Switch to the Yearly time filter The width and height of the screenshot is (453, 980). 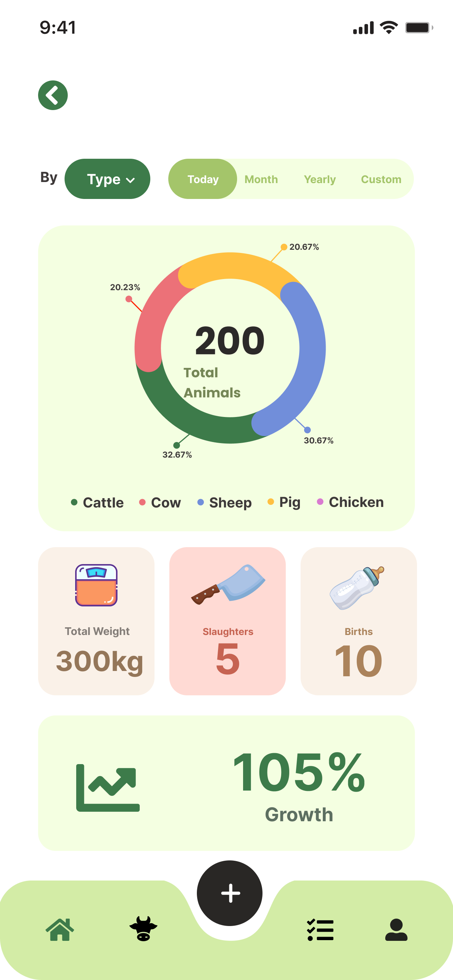(320, 179)
